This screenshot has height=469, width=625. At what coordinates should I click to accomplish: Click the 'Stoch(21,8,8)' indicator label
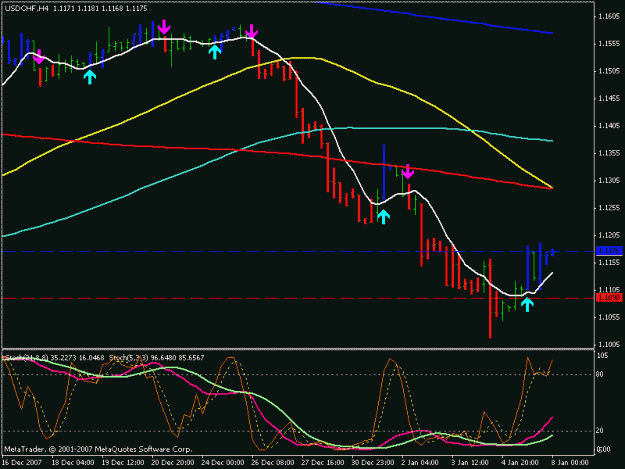coord(27,358)
